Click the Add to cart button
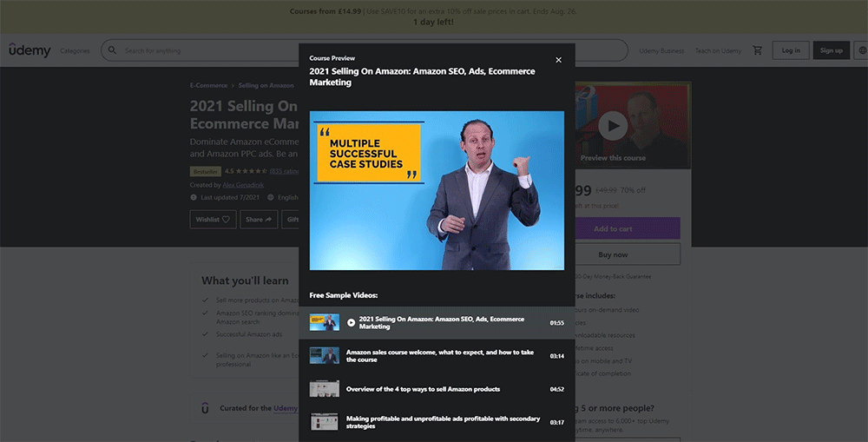 (625, 228)
